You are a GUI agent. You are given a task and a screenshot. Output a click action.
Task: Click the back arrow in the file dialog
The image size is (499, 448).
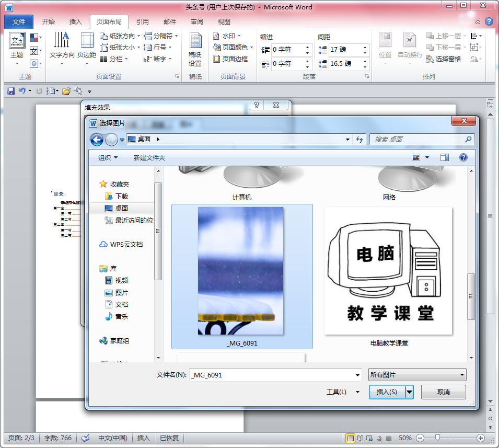coord(97,140)
